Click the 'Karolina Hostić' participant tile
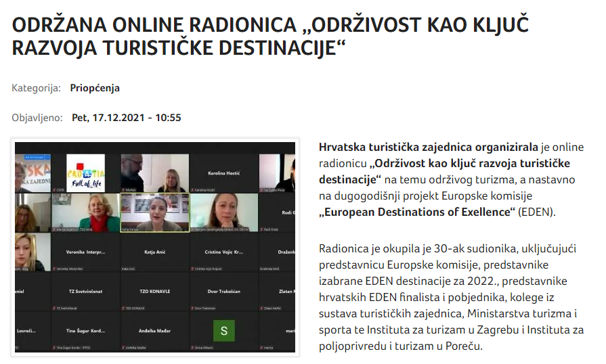The image size is (606, 364). pyautogui.click(x=223, y=173)
